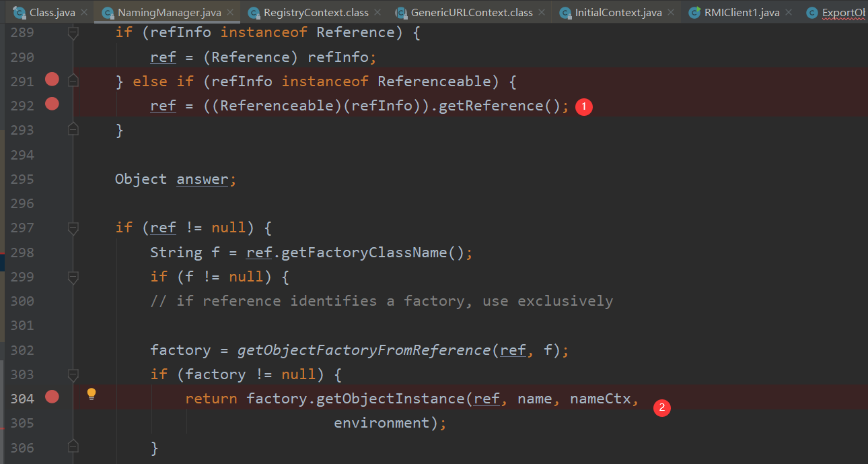Screen dimensions: 868x464
Task: Open the InitialContext.java tab
Action: (618, 12)
